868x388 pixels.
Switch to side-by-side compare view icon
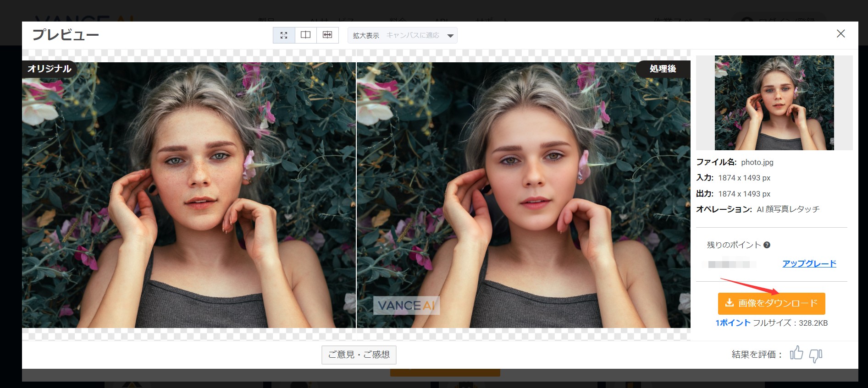305,35
